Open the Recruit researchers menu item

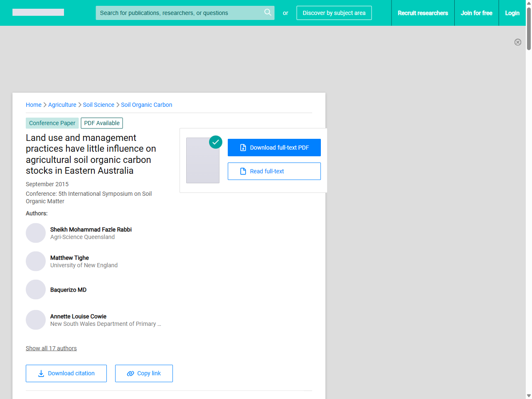point(423,13)
